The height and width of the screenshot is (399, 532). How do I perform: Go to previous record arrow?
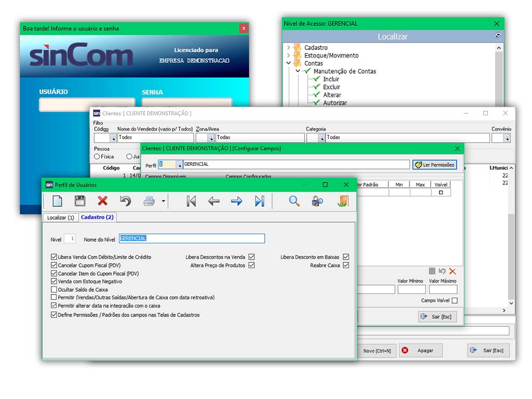pyautogui.click(x=214, y=201)
